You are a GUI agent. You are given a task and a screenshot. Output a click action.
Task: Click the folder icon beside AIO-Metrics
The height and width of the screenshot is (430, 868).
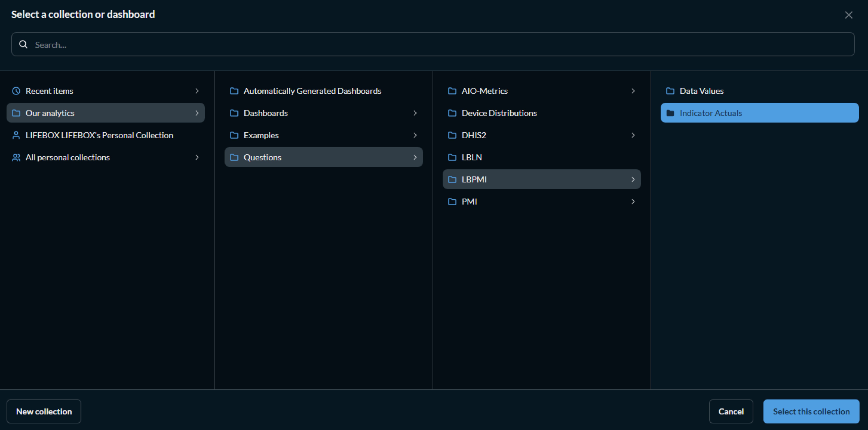click(x=452, y=91)
